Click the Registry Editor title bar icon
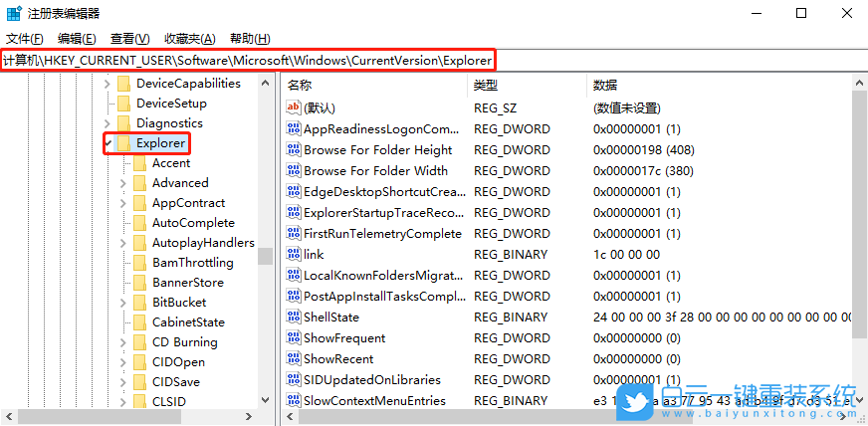The height and width of the screenshot is (426, 868). pyautogui.click(x=14, y=13)
